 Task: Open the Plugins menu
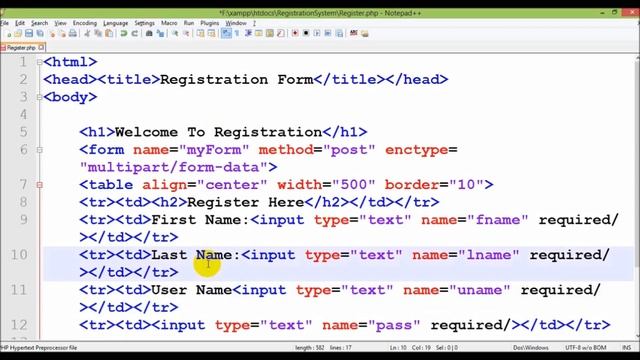click(x=210, y=23)
